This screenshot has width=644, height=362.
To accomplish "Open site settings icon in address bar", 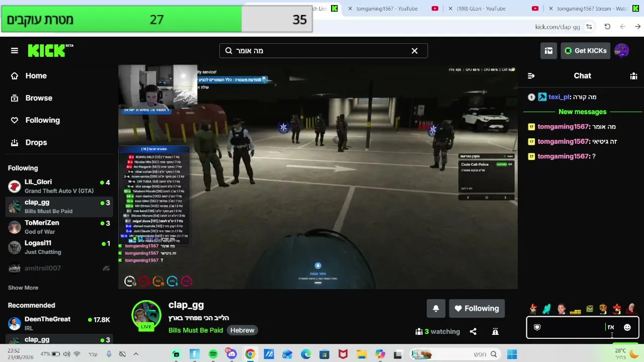I will (589, 27).
